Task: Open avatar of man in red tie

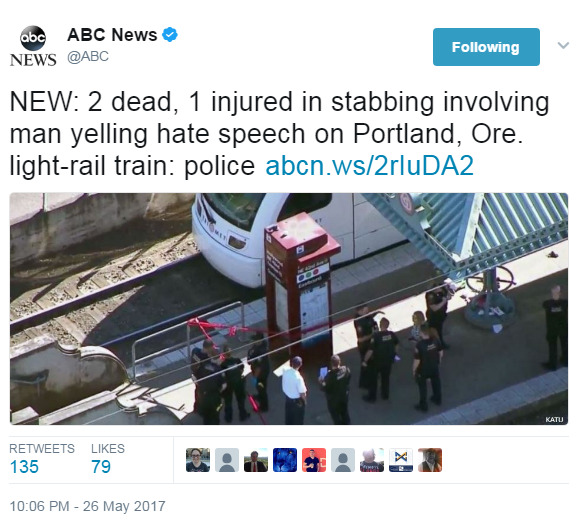Action: (256, 460)
